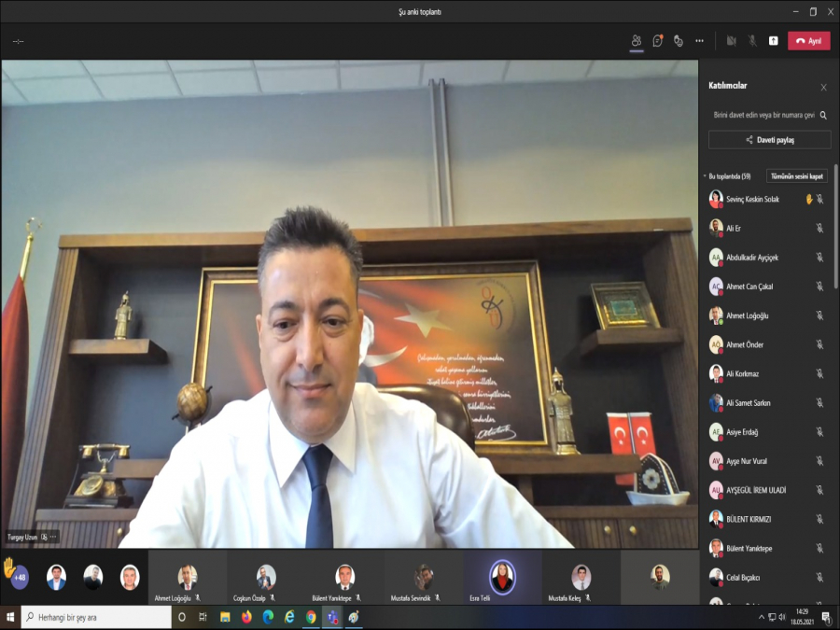This screenshot has width=840, height=630.
Task: Click Bülent Yanıktepe avatar in participant list
Action: [716, 548]
